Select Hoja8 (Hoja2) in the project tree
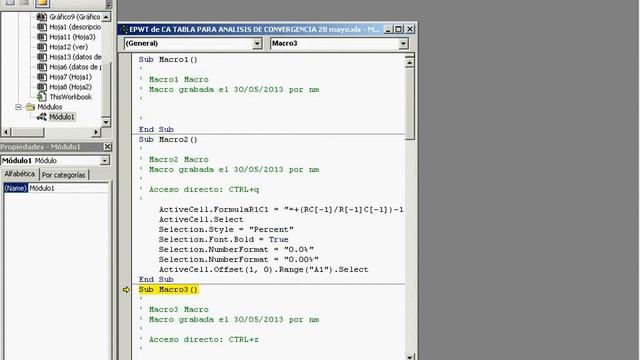The width and height of the screenshot is (640, 360). pos(70,87)
